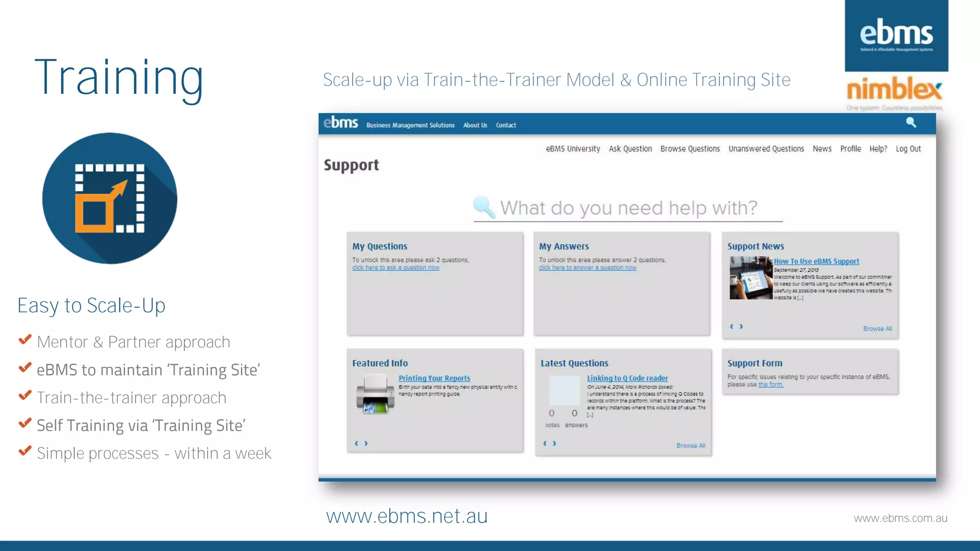Open 'Linking to Q Code reader' question

click(627, 378)
